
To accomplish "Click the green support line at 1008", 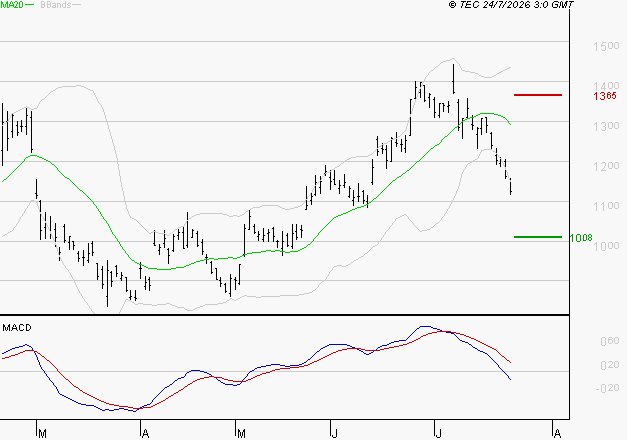I will click(538, 237).
